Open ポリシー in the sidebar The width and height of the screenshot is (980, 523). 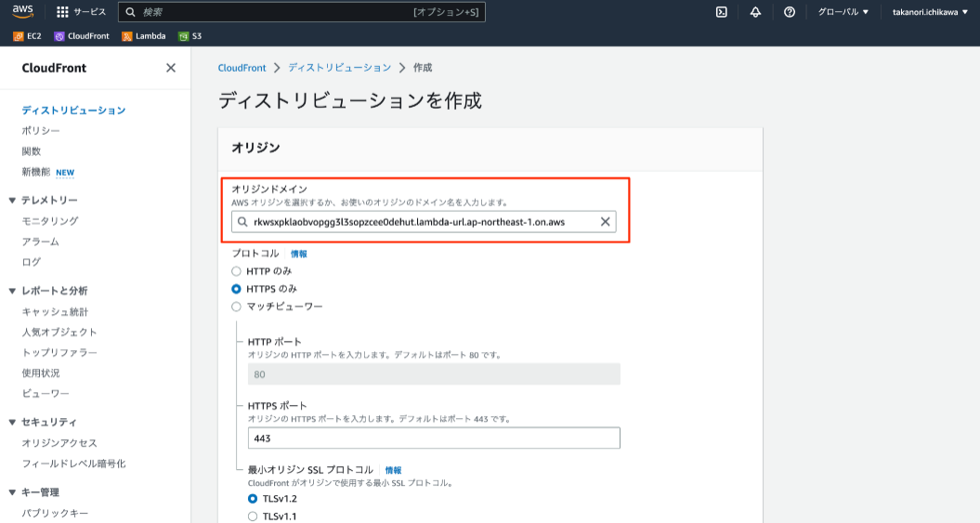(x=41, y=131)
